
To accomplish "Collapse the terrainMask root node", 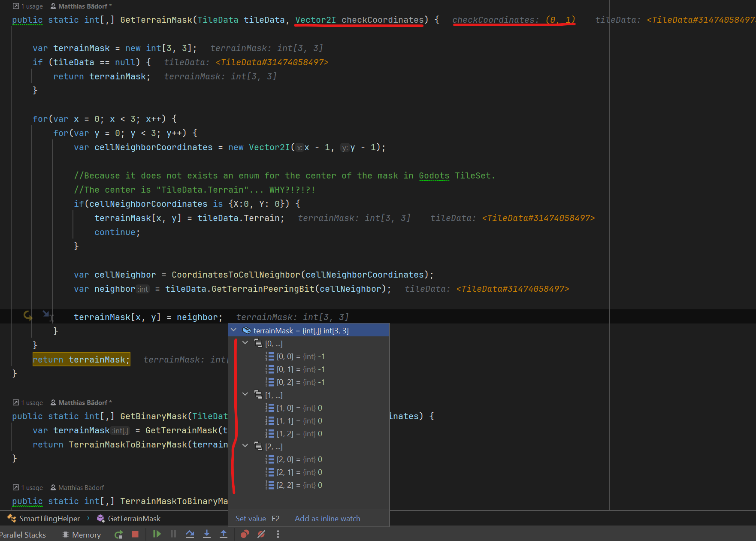I will coord(234,330).
